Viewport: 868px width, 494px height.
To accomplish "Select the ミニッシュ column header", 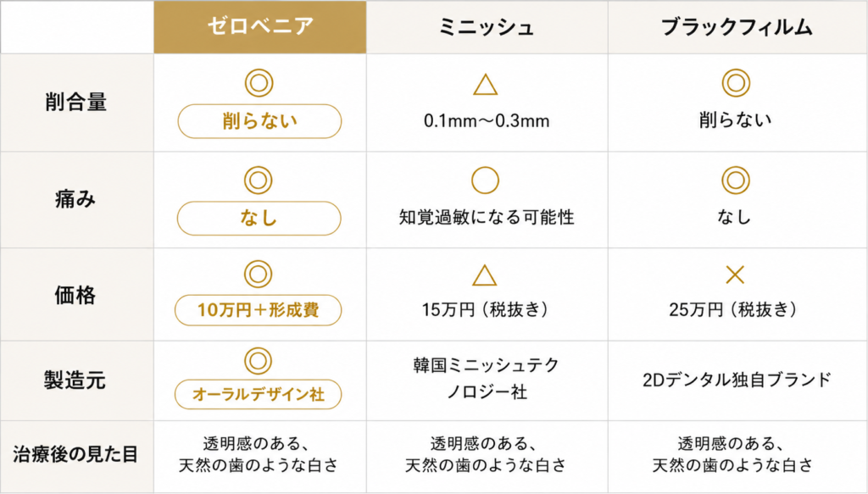I will pos(487,27).
